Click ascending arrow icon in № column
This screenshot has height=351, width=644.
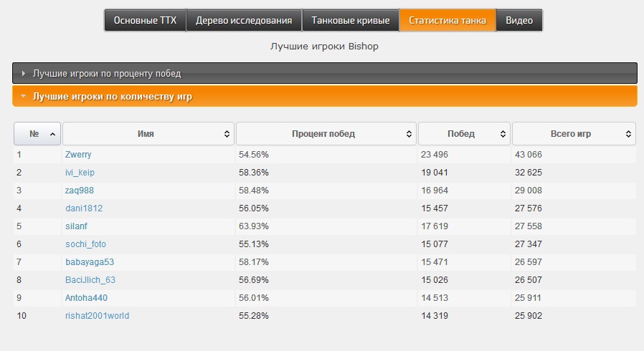click(x=52, y=134)
